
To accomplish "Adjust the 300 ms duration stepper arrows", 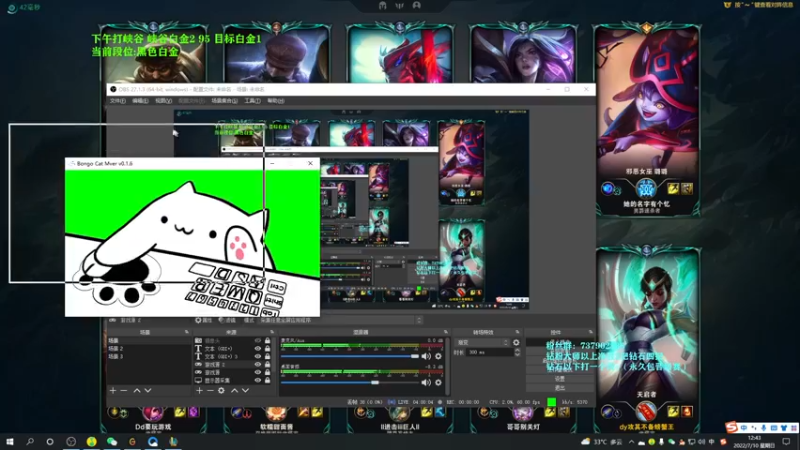I will pyautogui.click(x=517, y=352).
